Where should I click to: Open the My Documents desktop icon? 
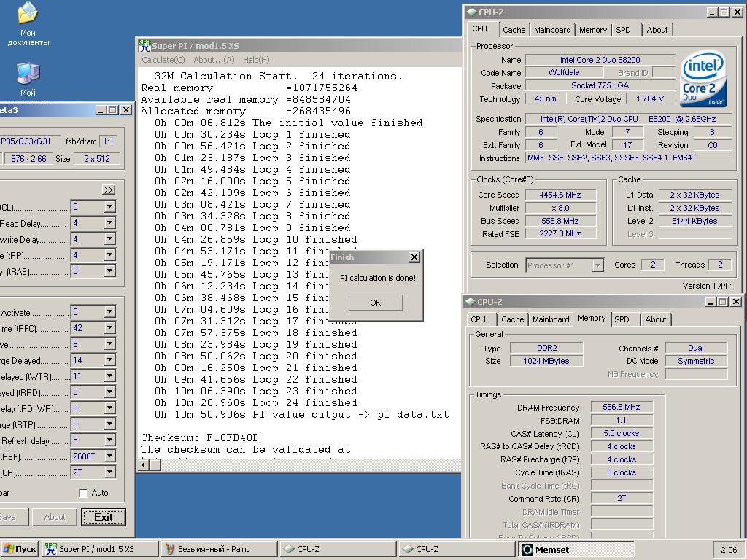[28, 24]
